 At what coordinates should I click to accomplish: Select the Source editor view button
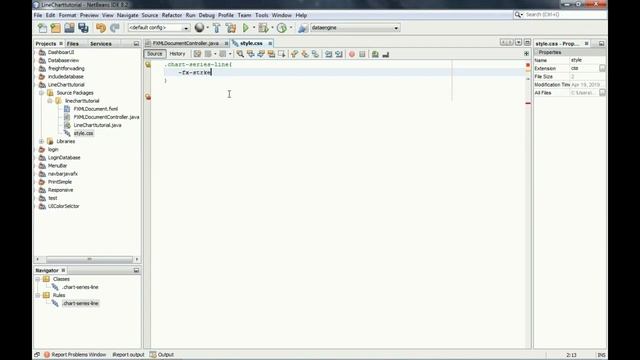pos(154,54)
